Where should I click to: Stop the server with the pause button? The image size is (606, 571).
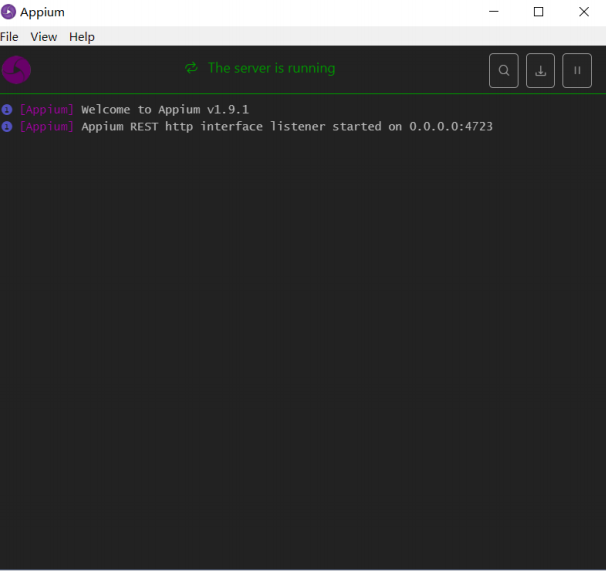click(577, 71)
